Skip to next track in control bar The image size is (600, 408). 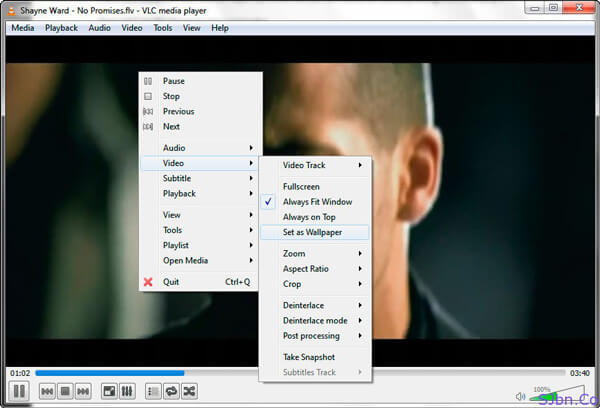pos(83,391)
